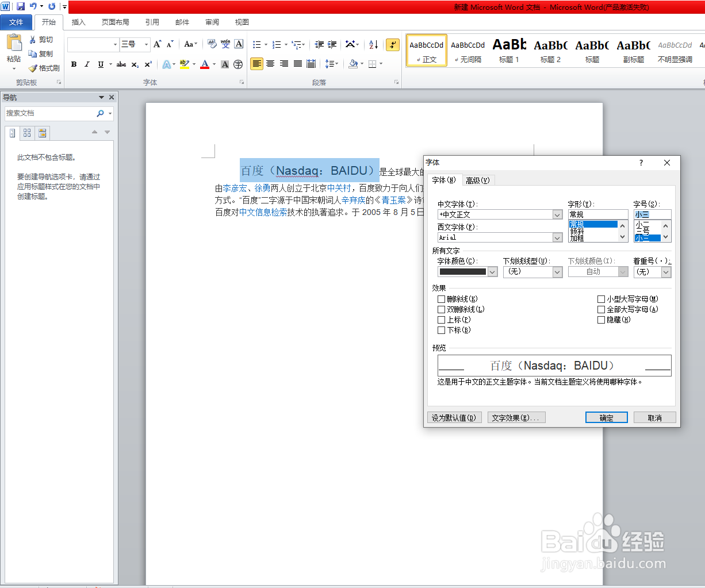Click the 李彦宏 hyperlink in document
This screenshot has height=588, width=705.
pos(235,188)
